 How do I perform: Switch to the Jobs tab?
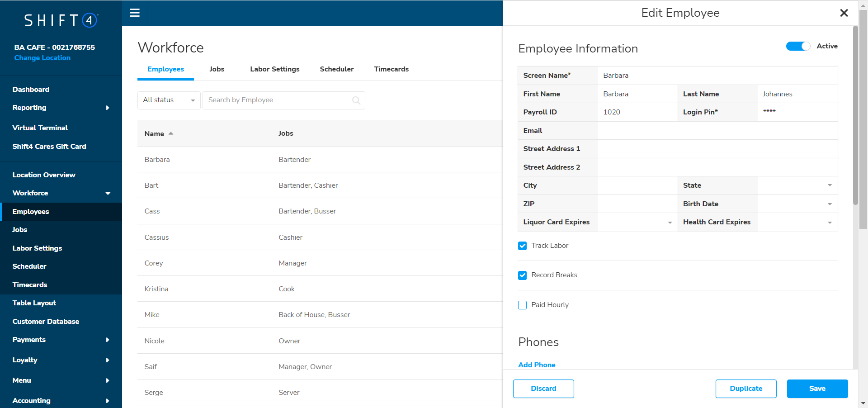[x=217, y=69]
